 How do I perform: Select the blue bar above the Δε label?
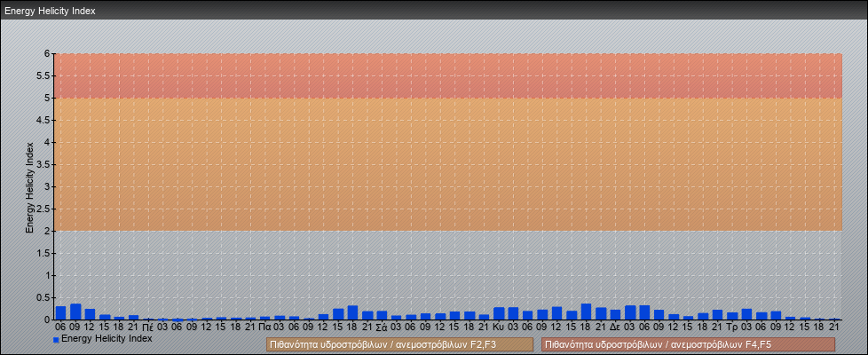616,314
